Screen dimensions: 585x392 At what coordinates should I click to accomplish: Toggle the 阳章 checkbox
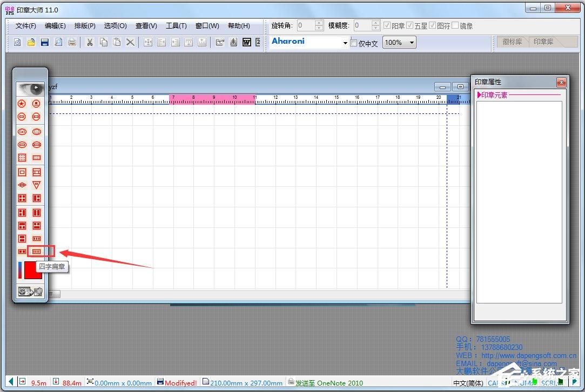click(x=387, y=25)
